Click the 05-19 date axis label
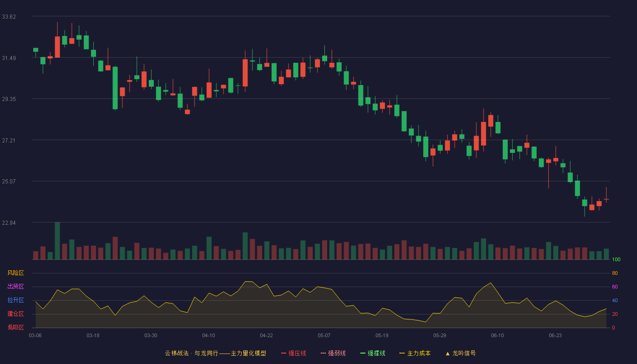The width and height of the screenshot is (637, 364). click(x=382, y=335)
